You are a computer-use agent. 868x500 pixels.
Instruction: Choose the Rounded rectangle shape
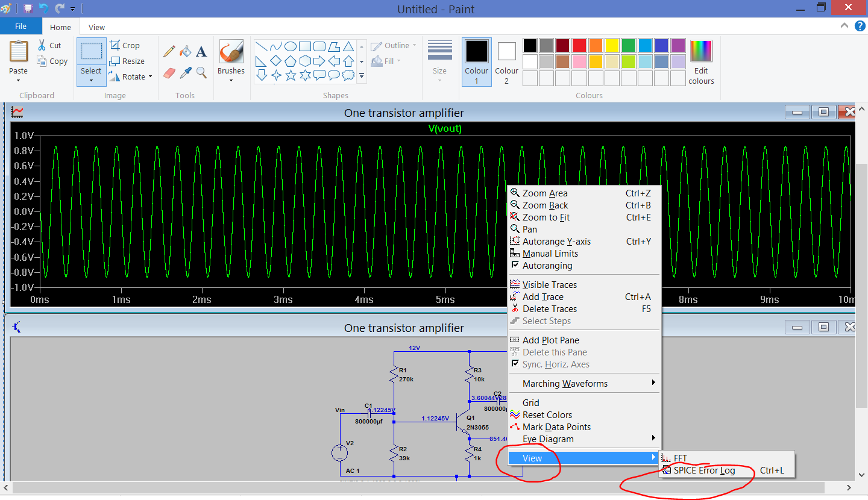[x=319, y=46]
